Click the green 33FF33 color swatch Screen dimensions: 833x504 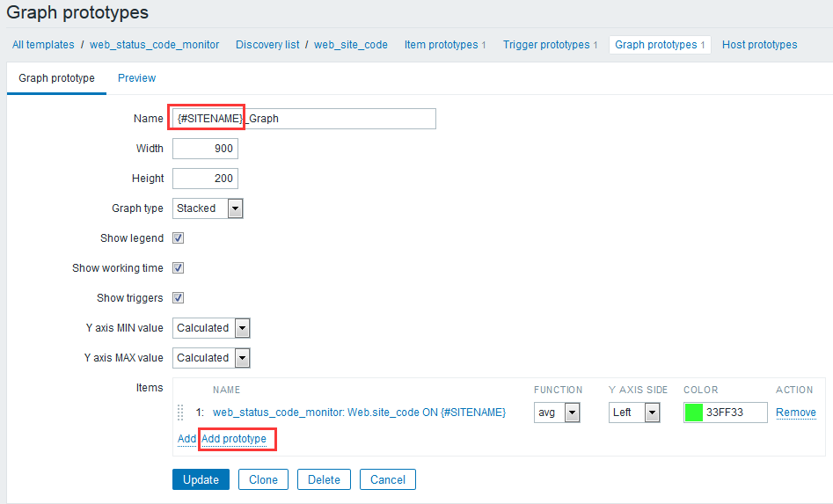point(694,413)
